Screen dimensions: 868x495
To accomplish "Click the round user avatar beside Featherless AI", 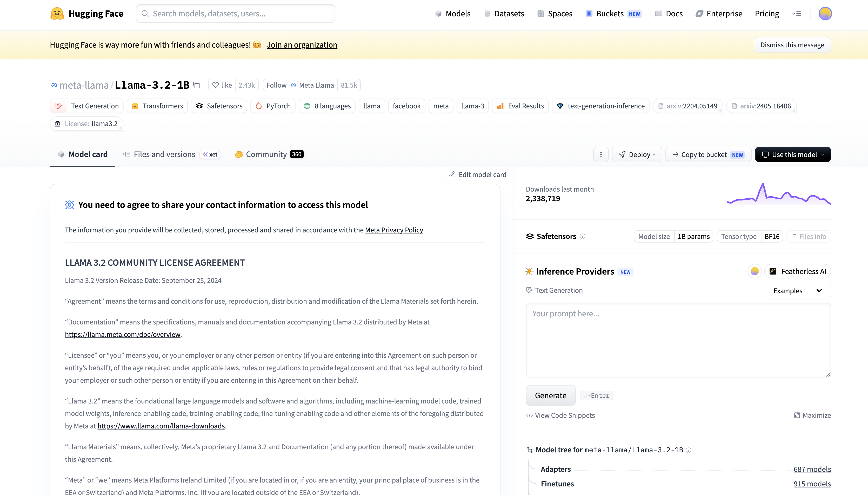I will tap(755, 271).
